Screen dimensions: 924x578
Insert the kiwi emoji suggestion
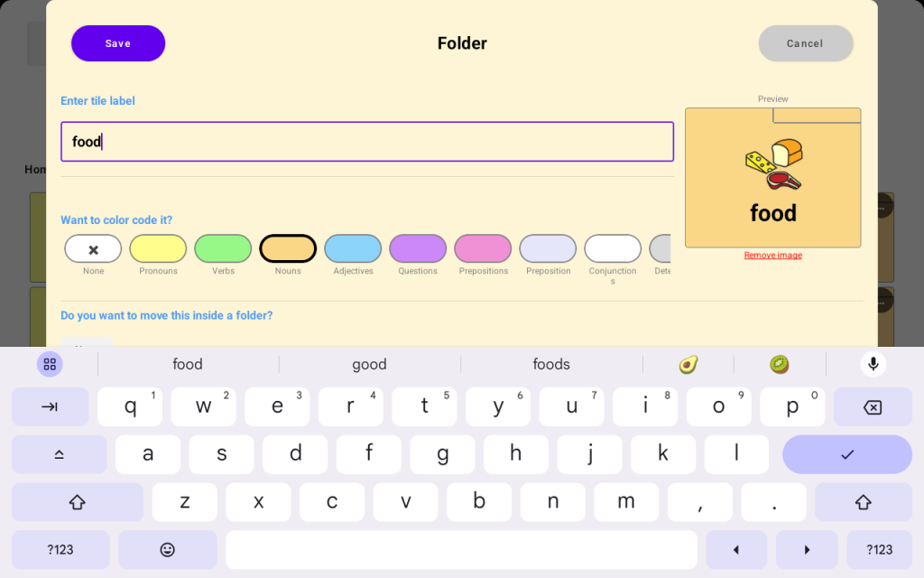coord(780,364)
